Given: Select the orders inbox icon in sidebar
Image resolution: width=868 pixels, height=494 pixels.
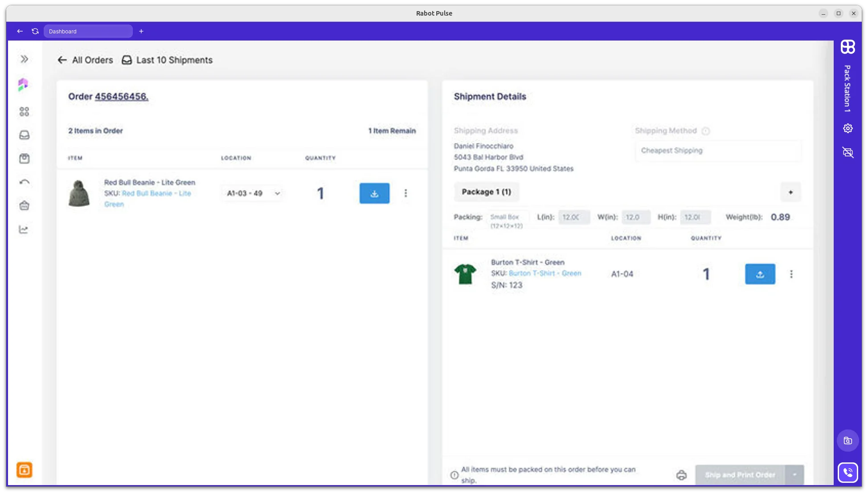Looking at the screenshot, I should (x=25, y=135).
